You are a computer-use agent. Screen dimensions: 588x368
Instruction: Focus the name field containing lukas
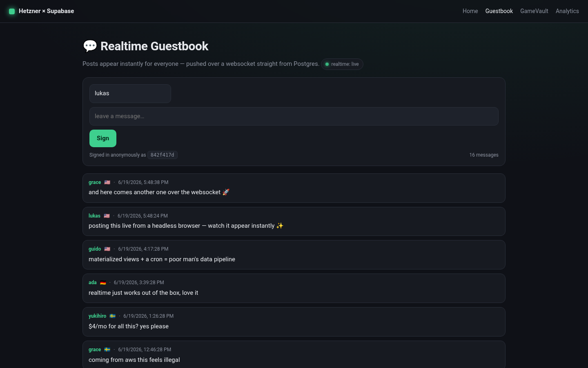pyautogui.click(x=130, y=94)
